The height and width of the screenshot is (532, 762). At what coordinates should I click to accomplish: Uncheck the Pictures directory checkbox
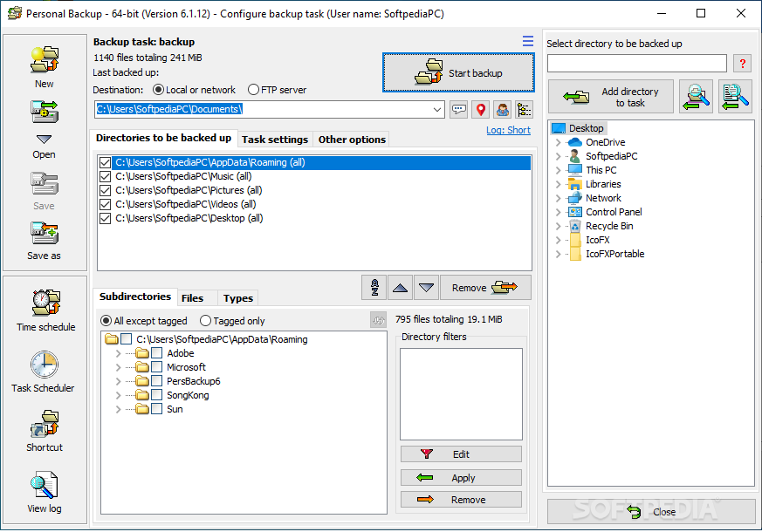click(x=105, y=190)
